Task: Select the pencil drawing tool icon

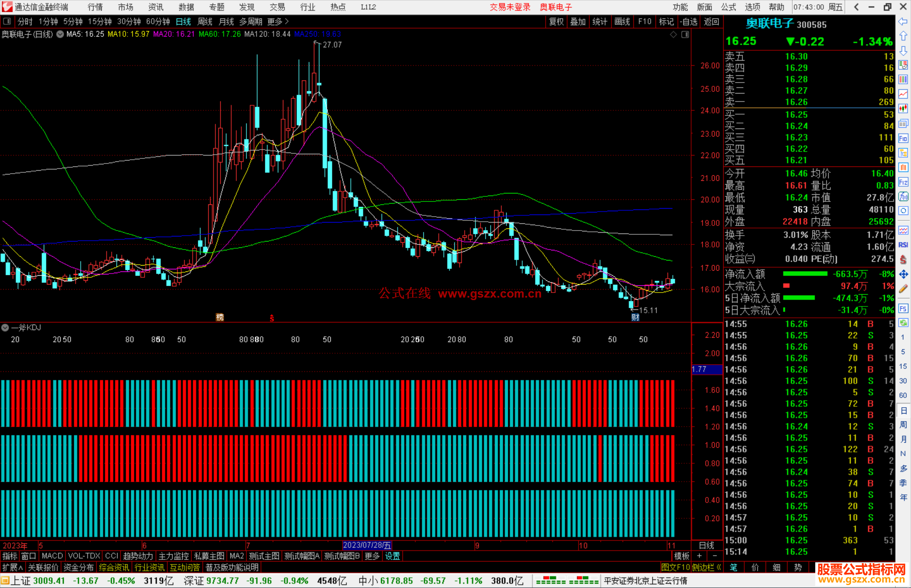Action: click(903, 289)
